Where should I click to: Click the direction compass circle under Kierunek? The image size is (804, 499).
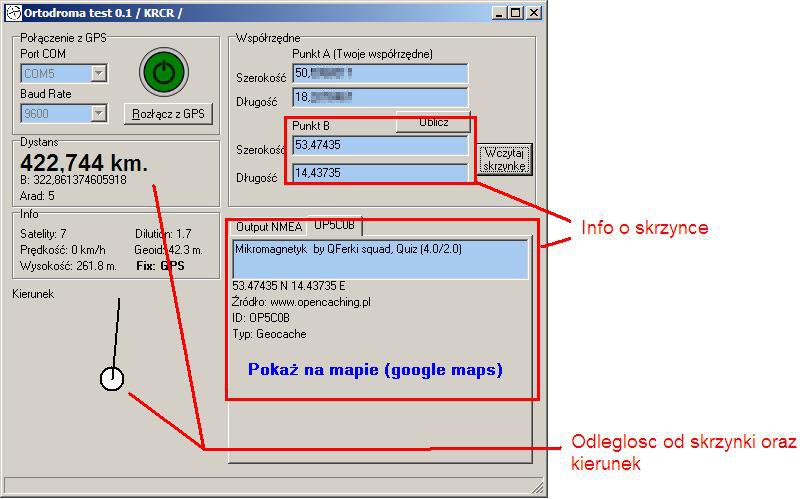click(112, 379)
